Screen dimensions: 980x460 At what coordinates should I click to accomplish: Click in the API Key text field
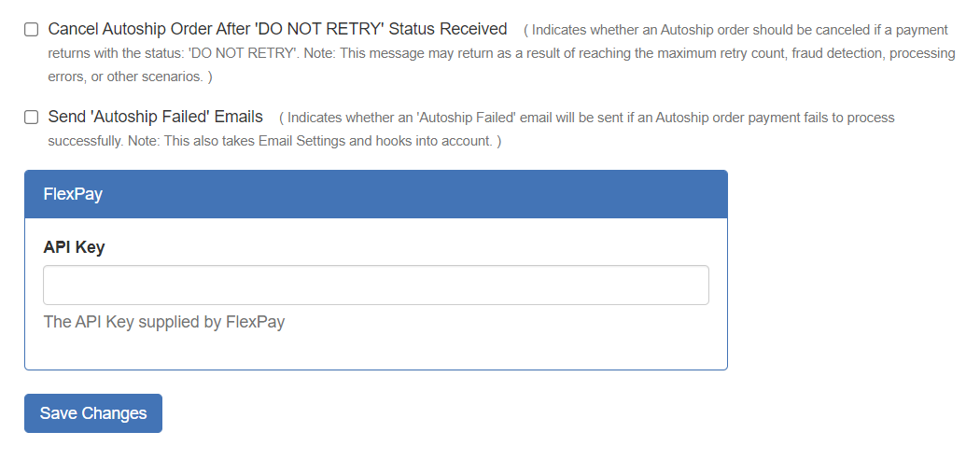(375, 286)
